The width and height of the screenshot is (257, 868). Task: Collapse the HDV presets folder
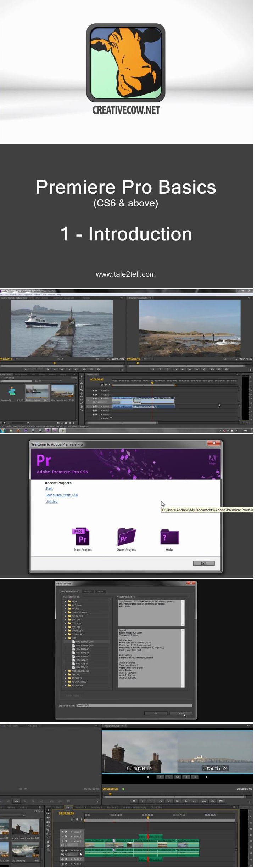coord(66,638)
